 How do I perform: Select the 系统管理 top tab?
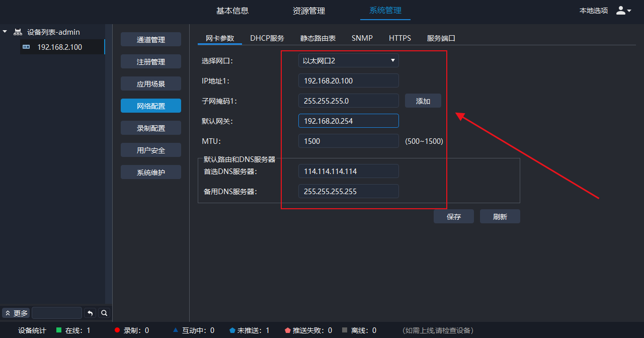click(385, 11)
